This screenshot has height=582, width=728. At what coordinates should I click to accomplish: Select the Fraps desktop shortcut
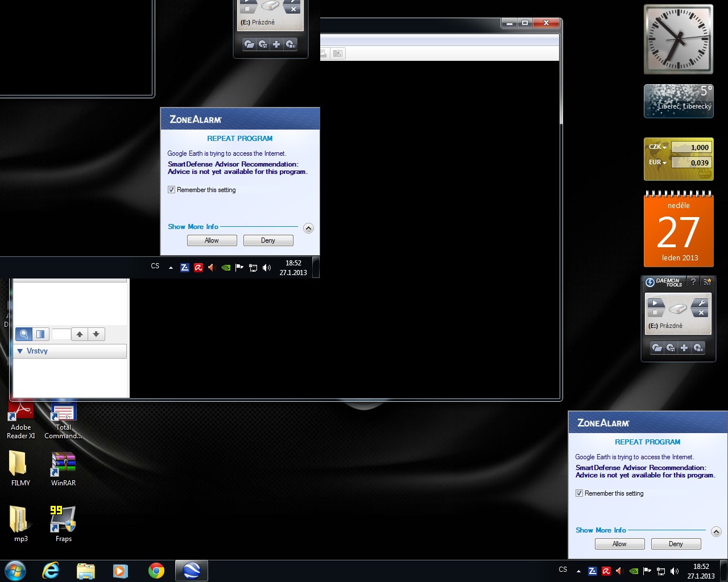pyautogui.click(x=63, y=524)
